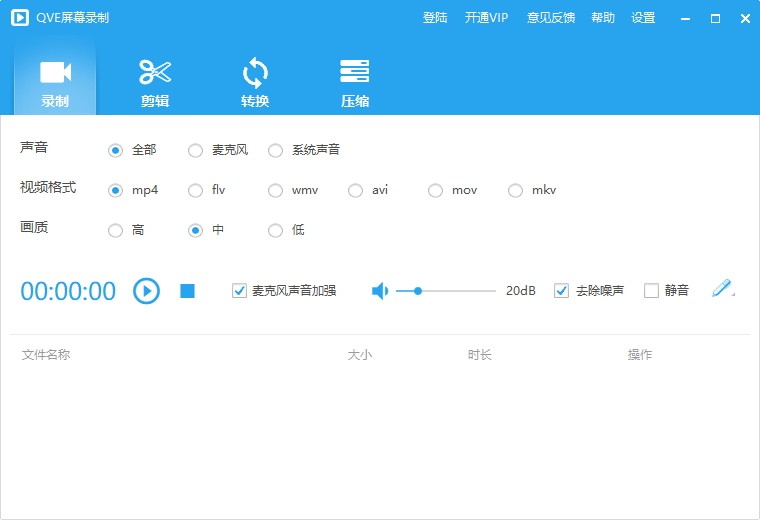
Task: Click the 20dB gain value
Action: point(521,291)
